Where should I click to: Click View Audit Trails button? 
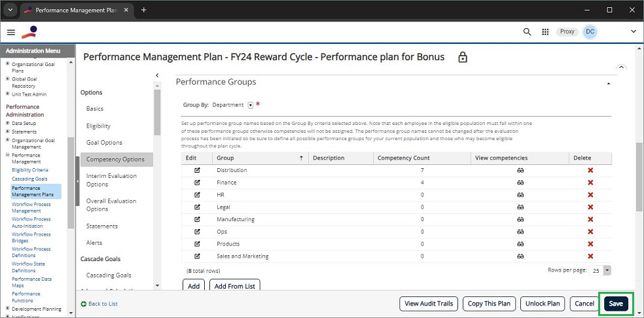pos(429,304)
